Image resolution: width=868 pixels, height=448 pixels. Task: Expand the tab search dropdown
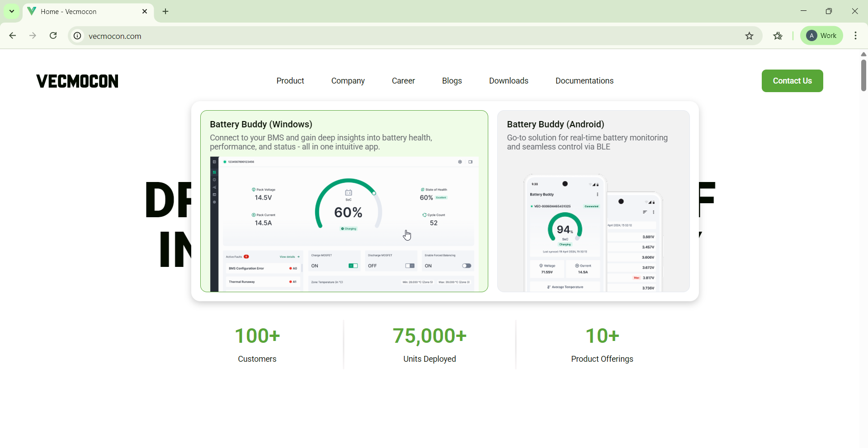pos(12,12)
